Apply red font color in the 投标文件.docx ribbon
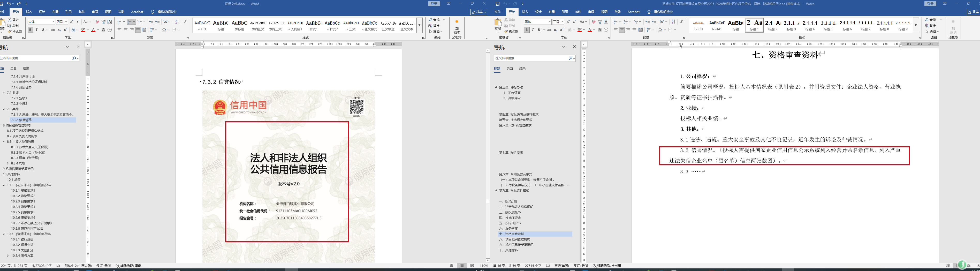Viewport: 980px width, 271px height. tap(93, 30)
